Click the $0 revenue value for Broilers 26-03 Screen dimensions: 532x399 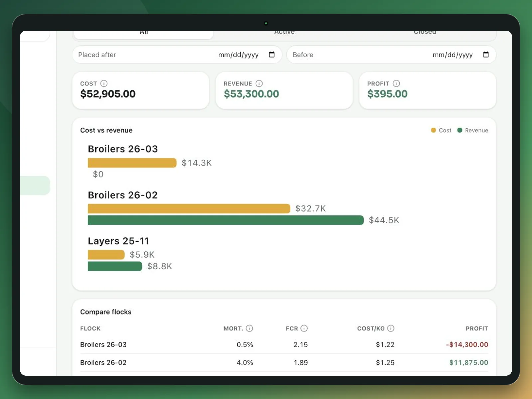(x=98, y=174)
